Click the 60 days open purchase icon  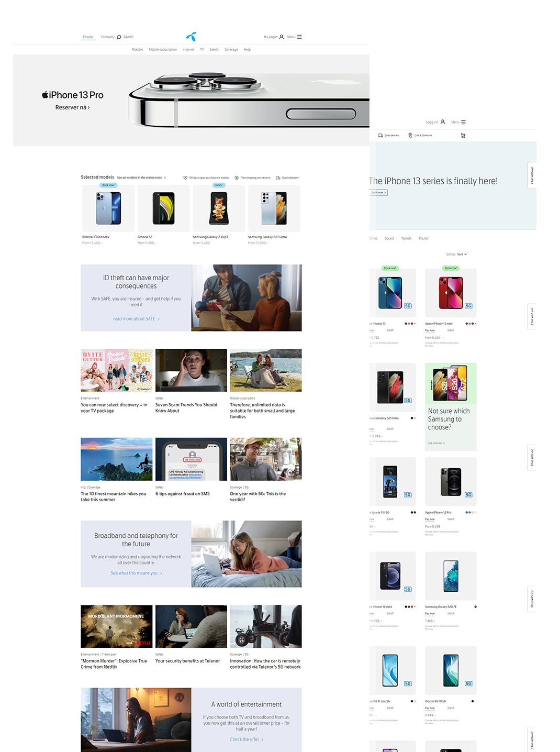click(185, 178)
